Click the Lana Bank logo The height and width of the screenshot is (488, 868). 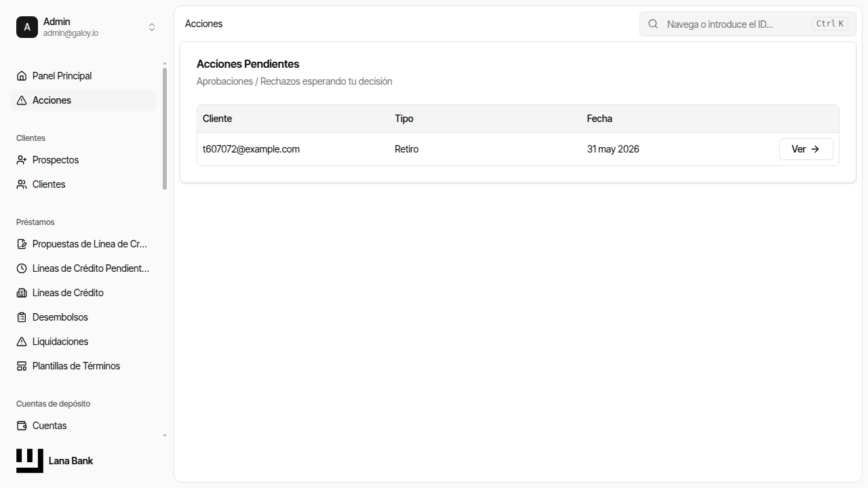click(30, 461)
